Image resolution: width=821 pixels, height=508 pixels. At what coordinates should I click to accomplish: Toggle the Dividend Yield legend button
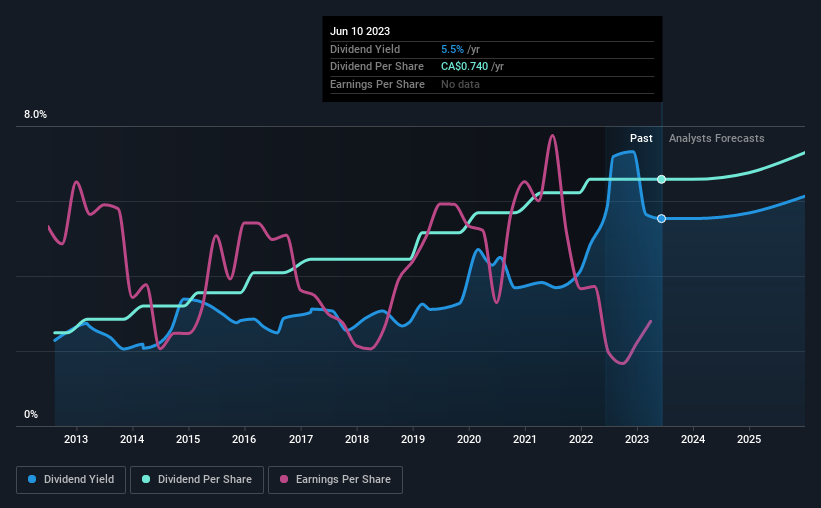71,480
